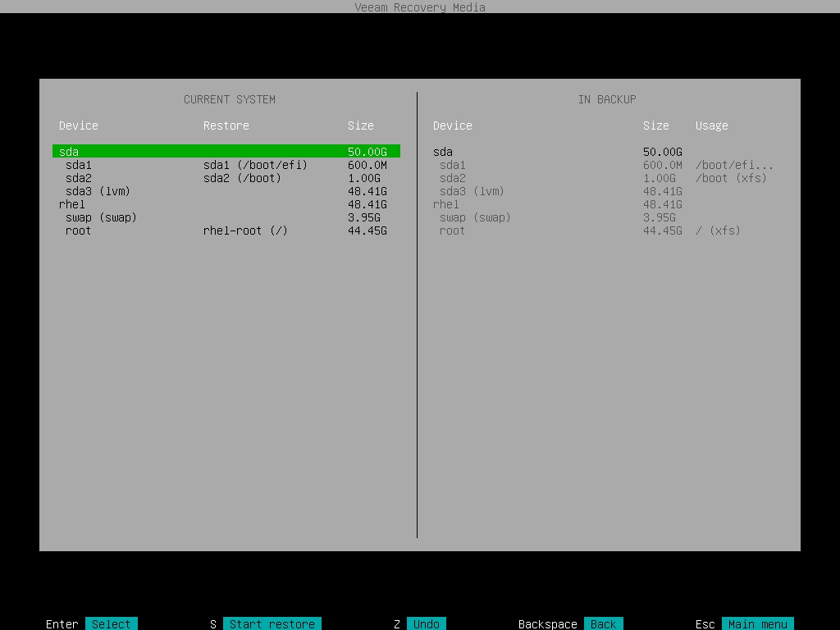Open Main menu from the footer
Viewport: 840px width, 630px height.
tap(757, 623)
